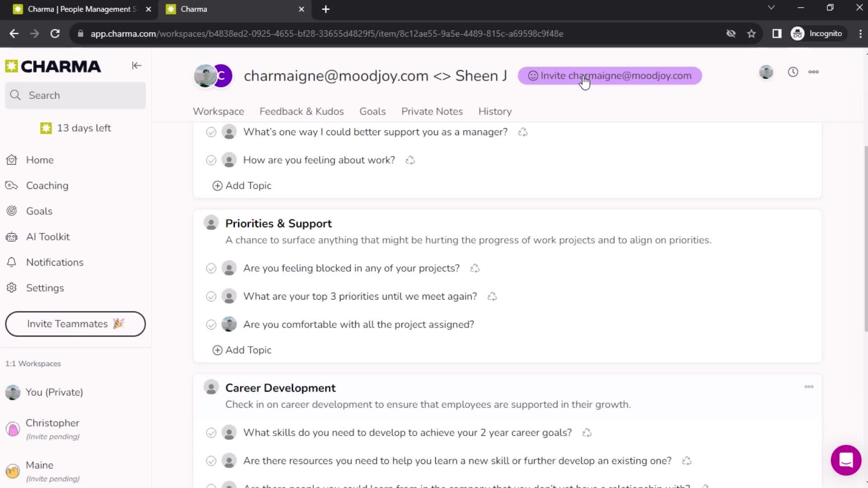Screen dimensions: 868x488
Task: Collapse the sidebar using the arrow icon
Action: 137,65
